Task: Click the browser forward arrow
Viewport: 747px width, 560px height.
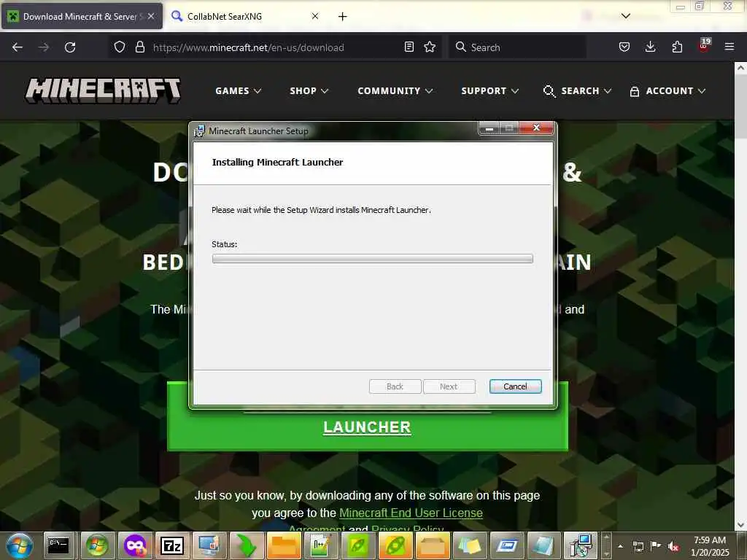Action: tap(43, 47)
